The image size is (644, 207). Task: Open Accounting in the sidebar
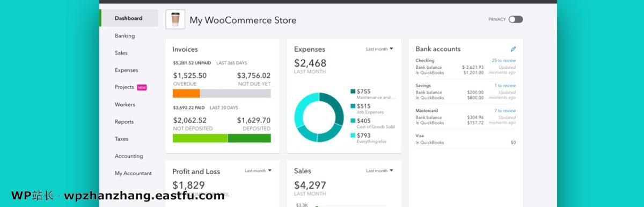coord(129,156)
